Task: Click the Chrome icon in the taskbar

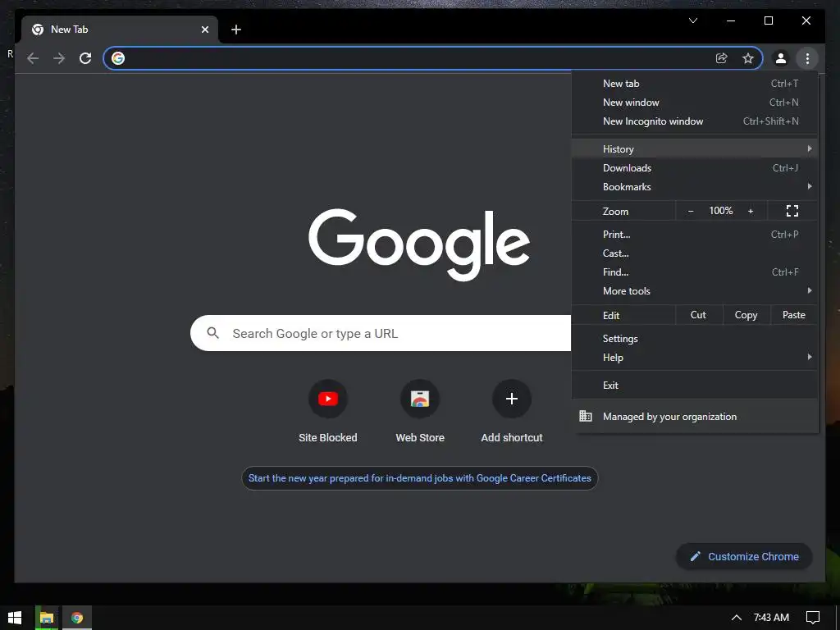Action: click(x=77, y=618)
